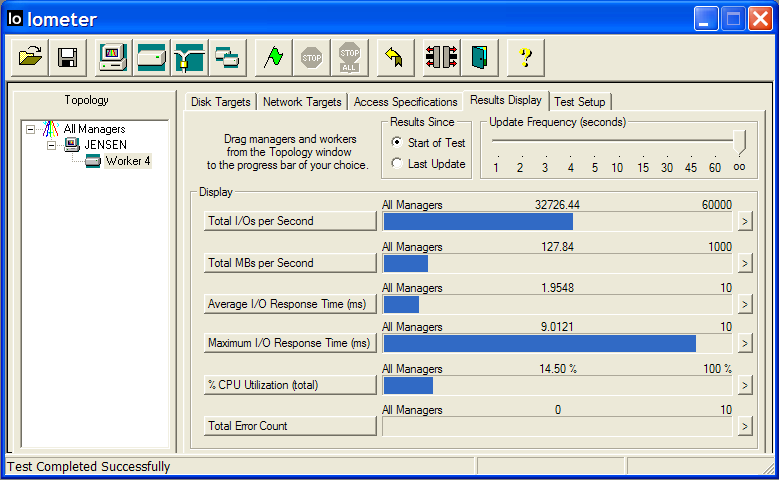Switch to the Network Targets tab
This screenshot has height=480, width=779.
(x=302, y=102)
